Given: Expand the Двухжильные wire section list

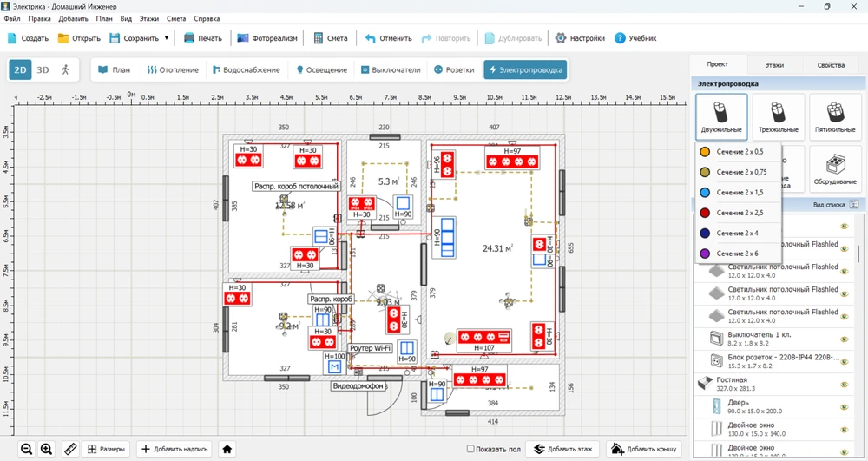Looking at the screenshot, I should click(720, 117).
